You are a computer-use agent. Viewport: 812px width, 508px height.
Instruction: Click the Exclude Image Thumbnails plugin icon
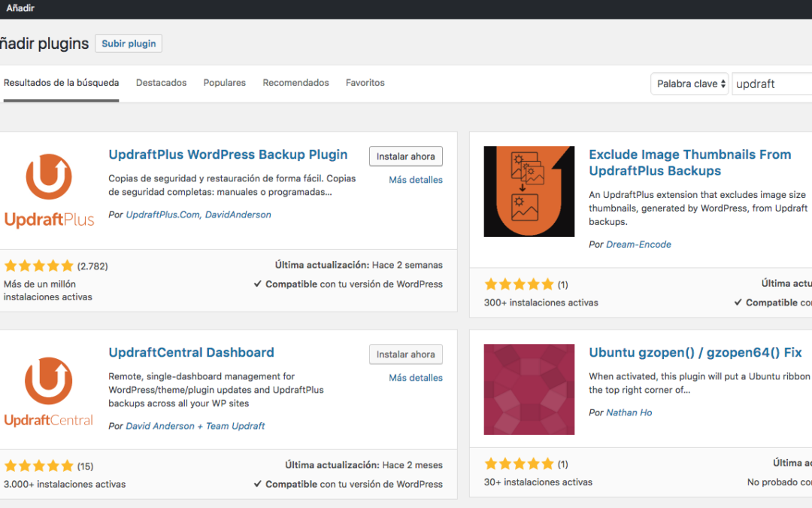click(529, 191)
